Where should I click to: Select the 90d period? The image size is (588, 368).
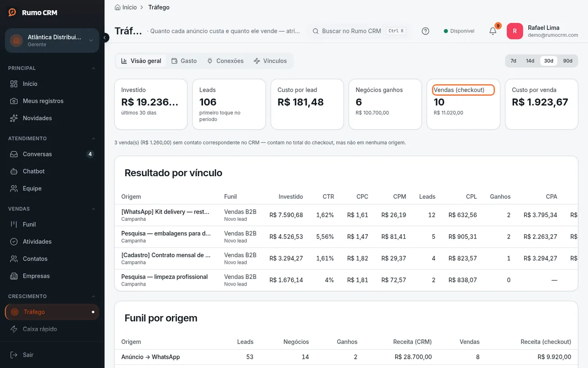click(568, 61)
